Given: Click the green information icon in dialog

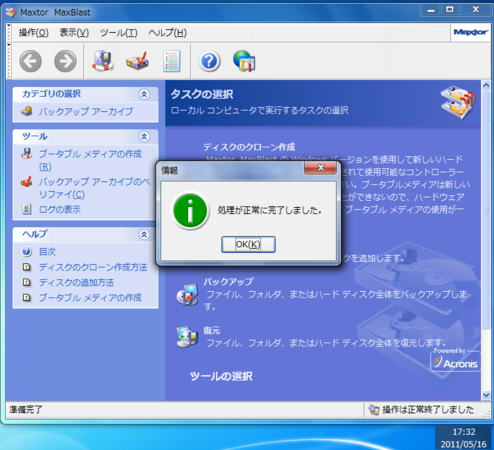Looking at the screenshot, I should [190, 211].
